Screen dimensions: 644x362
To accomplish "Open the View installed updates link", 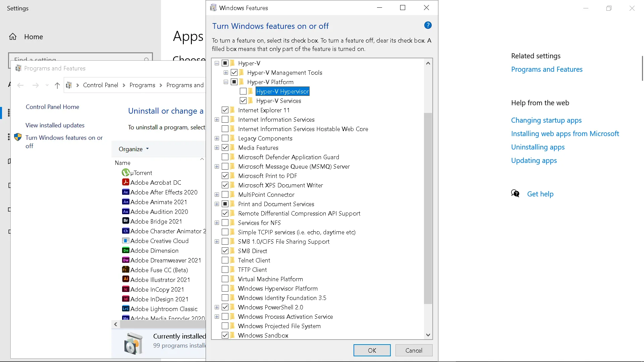I will [x=55, y=125].
